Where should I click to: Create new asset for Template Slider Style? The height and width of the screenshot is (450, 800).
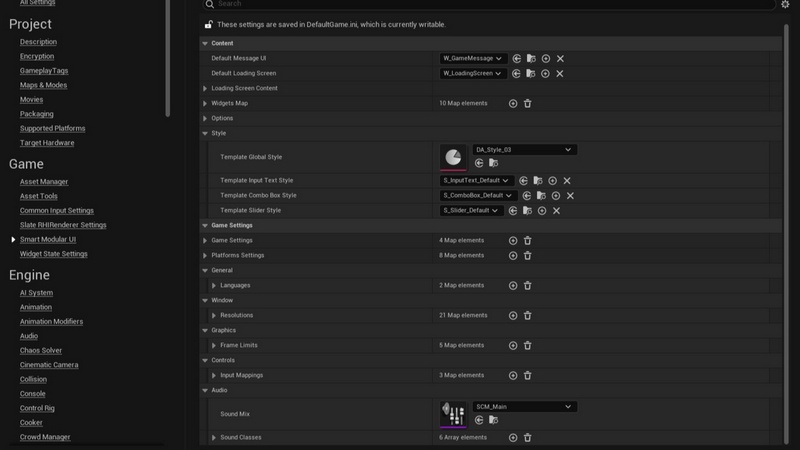coord(542,211)
